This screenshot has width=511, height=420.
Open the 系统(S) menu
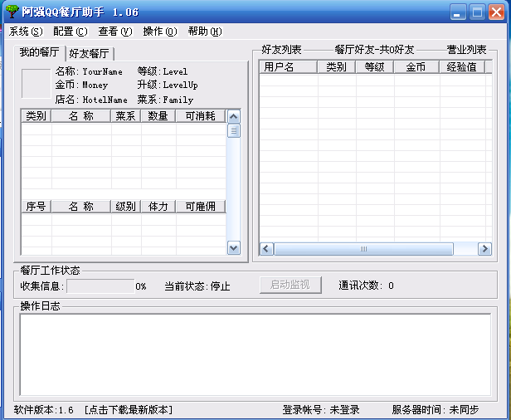pos(26,32)
